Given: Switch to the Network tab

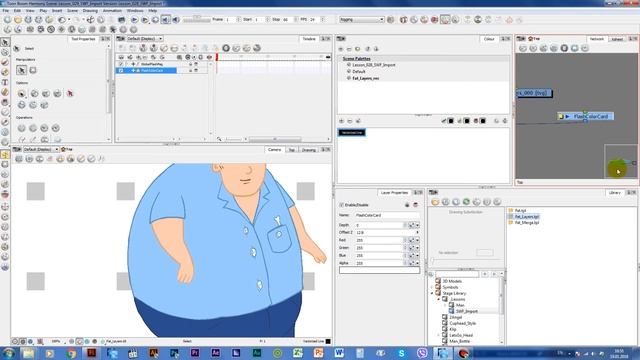Looking at the screenshot, I should coord(597,39).
